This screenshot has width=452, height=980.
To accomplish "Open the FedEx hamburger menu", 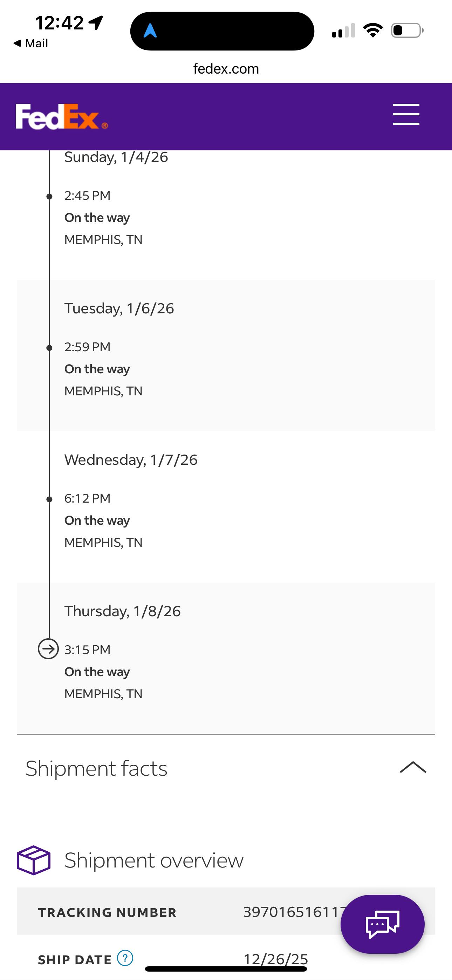I will point(406,114).
